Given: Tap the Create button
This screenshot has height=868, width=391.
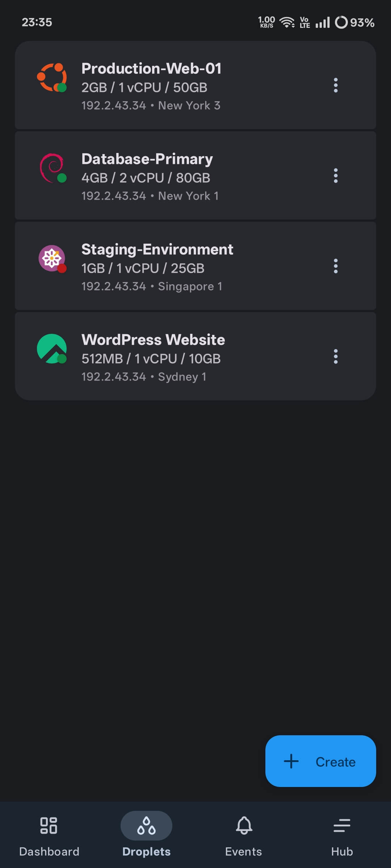Looking at the screenshot, I should (x=320, y=762).
